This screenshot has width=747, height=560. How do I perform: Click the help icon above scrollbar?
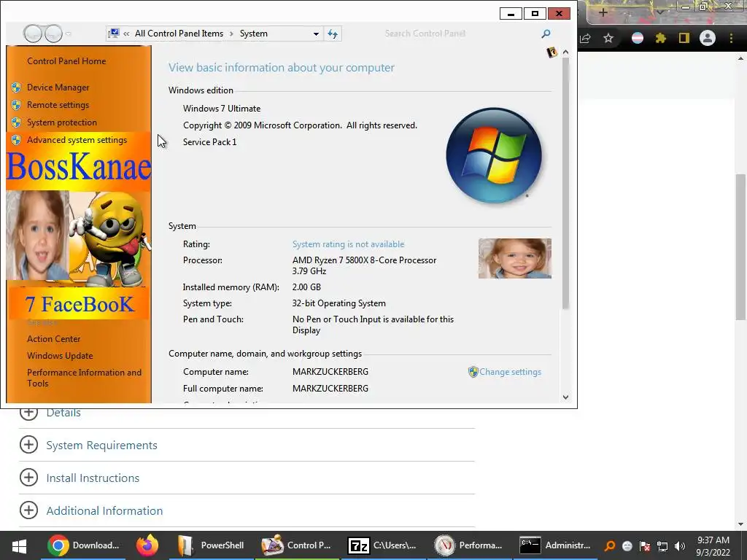coord(551,52)
